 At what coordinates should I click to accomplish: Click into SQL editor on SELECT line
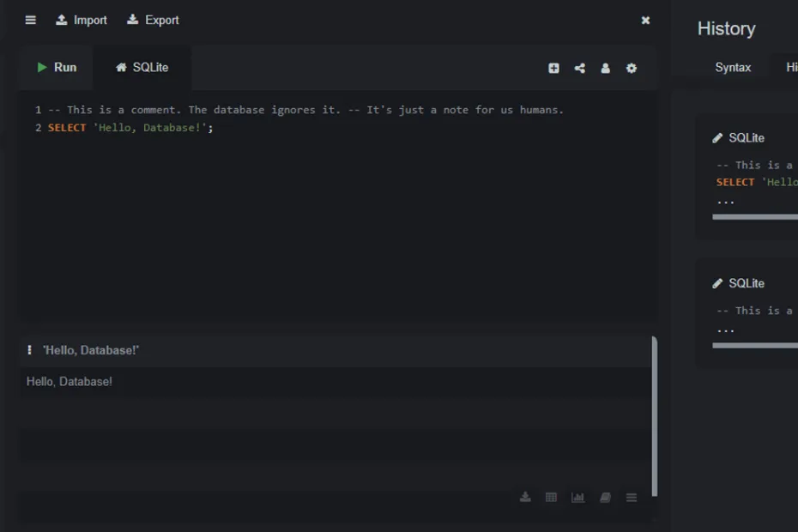point(257,128)
